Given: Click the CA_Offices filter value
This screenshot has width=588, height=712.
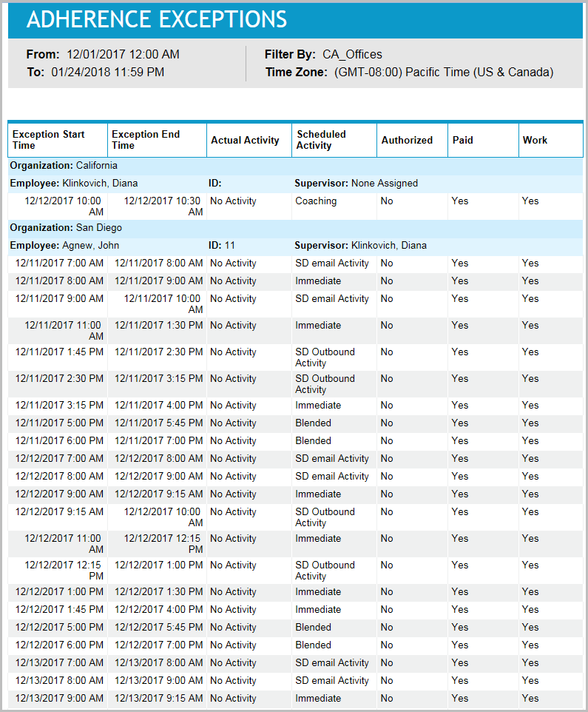Looking at the screenshot, I should 352,55.
